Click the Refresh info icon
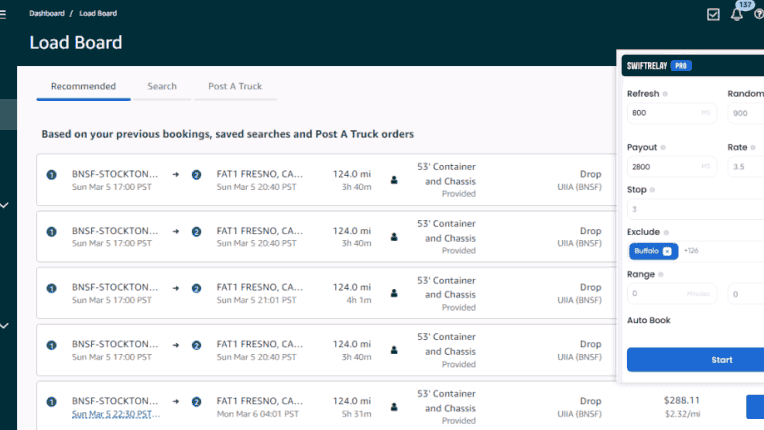This screenshot has width=764, height=430. click(665, 94)
